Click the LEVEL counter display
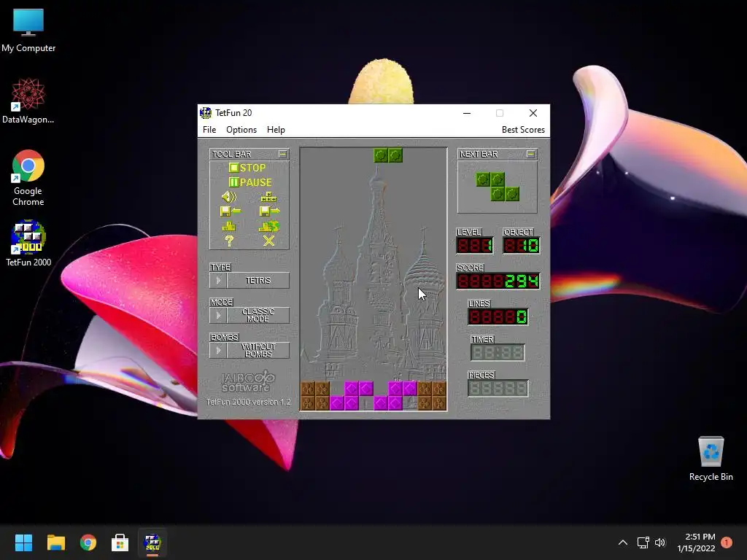747x560 pixels. pyautogui.click(x=474, y=246)
